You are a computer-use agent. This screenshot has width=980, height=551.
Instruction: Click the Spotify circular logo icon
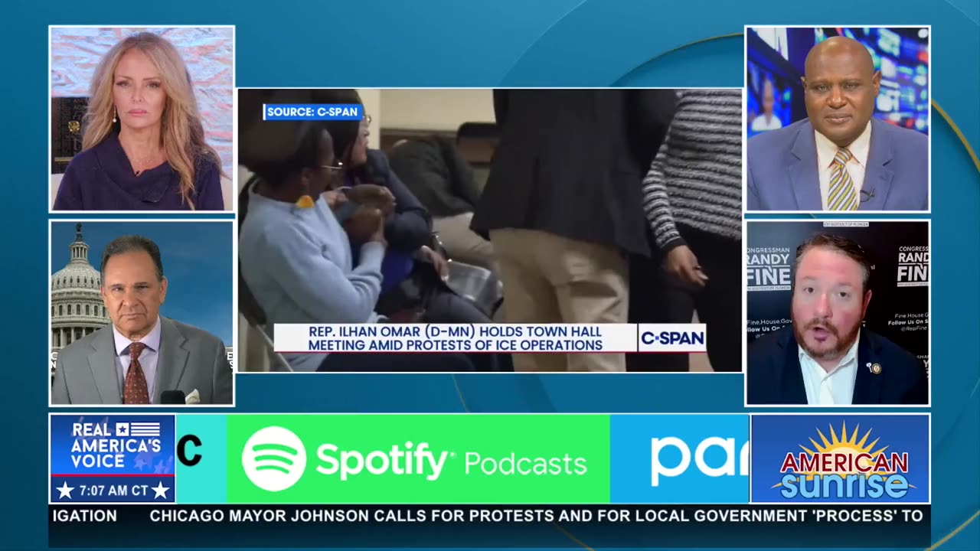tap(274, 458)
